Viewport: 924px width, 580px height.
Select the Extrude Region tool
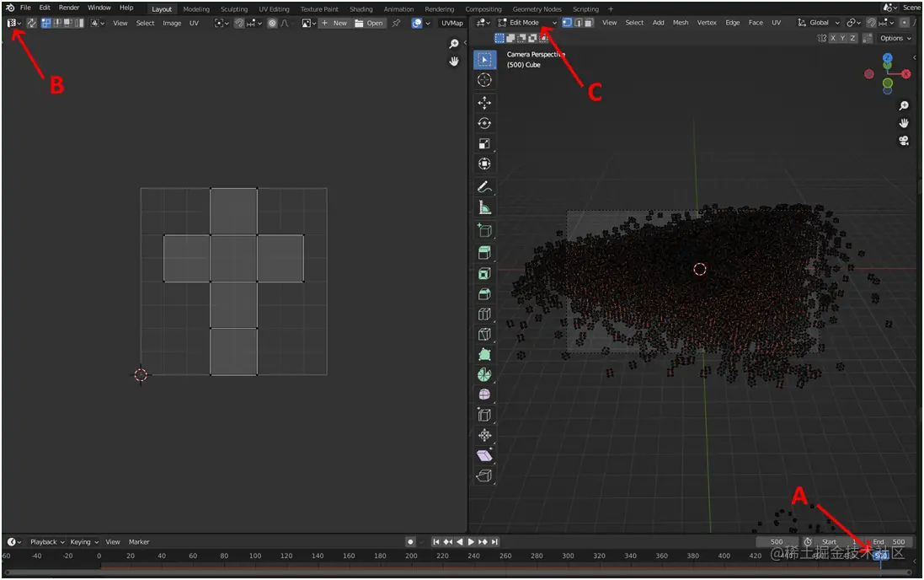pos(484,253)
